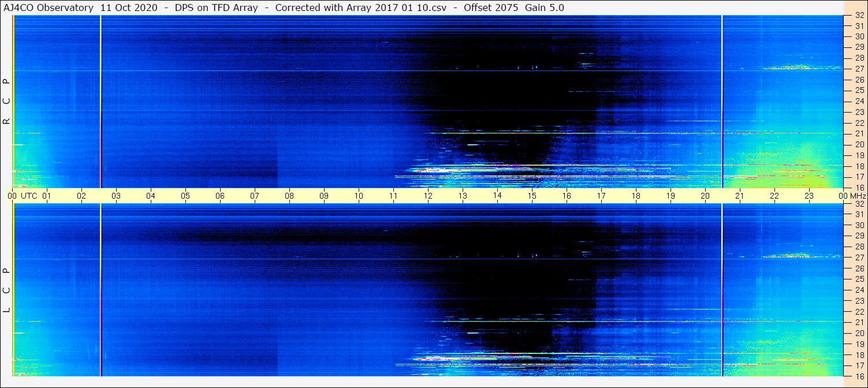Click the '20' MHz label in RCP panel
Image resolution: width=868 pixels, height=388 pixels.
859,144
